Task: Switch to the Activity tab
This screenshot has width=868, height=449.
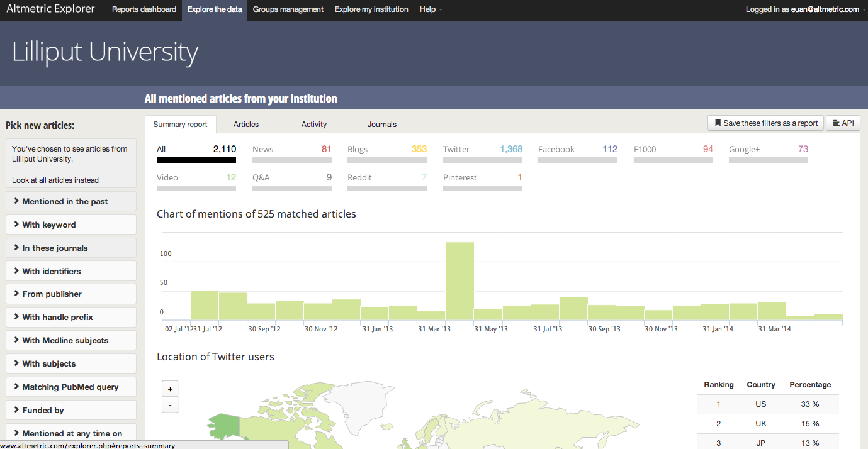Action: (x=314, y=125)
